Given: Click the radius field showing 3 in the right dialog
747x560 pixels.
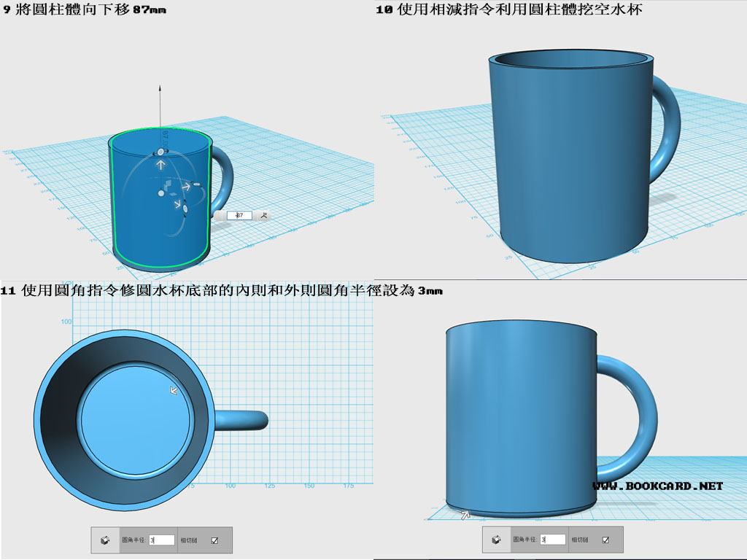Looking at the screenshot, I should (553, 540).
